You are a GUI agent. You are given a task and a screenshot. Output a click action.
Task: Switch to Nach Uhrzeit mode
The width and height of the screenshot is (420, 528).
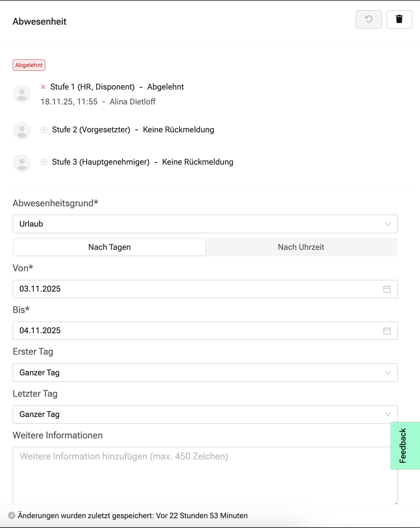301,247
